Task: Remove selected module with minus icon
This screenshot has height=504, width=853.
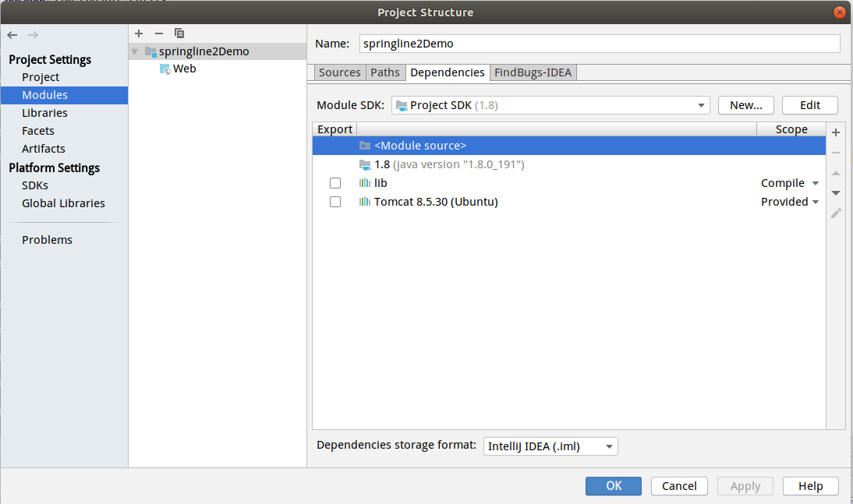Action: click(159, 33)
